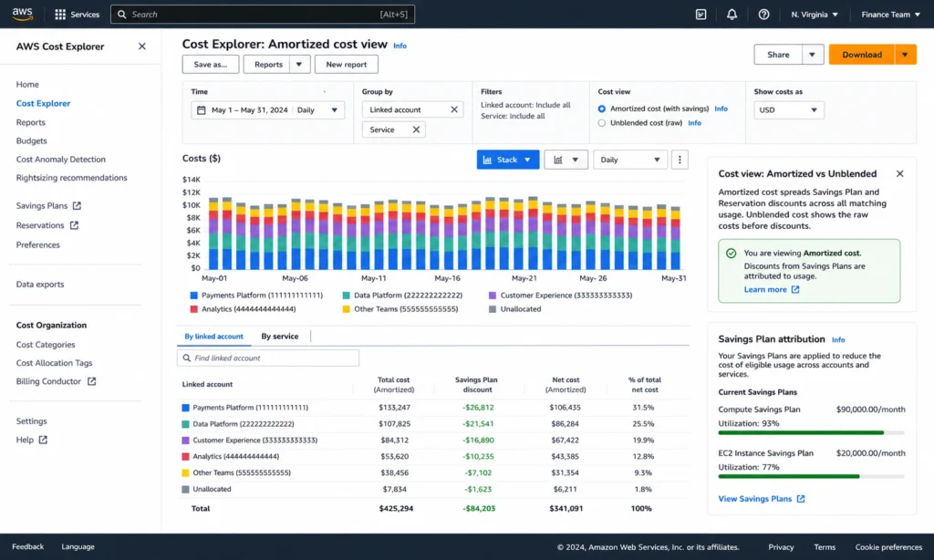Click Data Platform teal legend swatch

point(346,296)
